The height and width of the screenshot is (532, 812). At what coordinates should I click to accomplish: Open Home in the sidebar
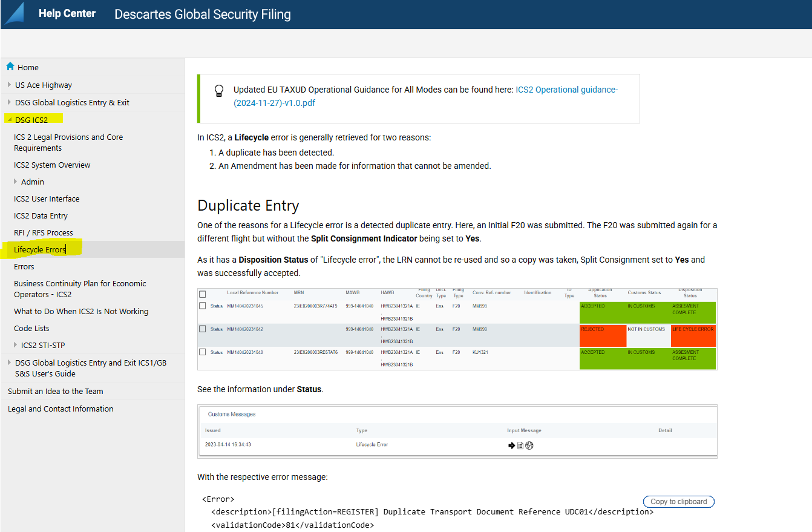pyautogui.click(x=28, y=67)
